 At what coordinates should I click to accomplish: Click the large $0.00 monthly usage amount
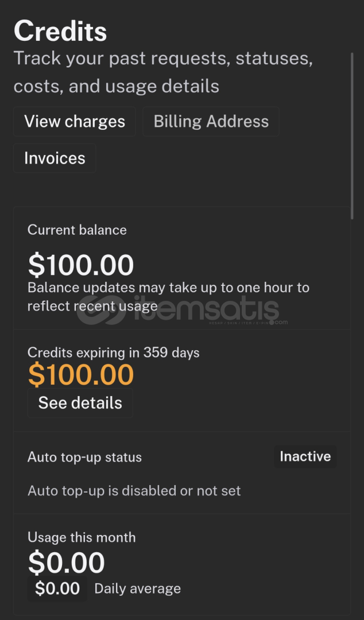[x=66, y=563]
